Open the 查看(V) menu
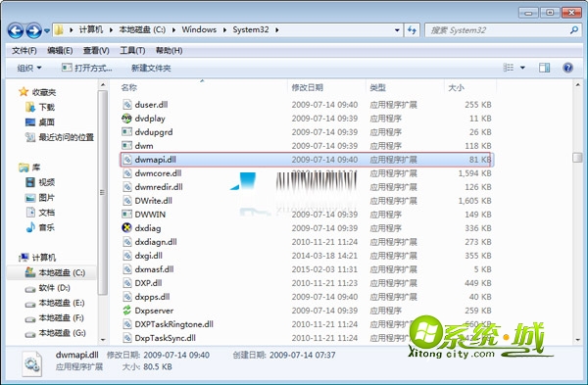Viewport: 588px width, 385px height. pos(96,50)
